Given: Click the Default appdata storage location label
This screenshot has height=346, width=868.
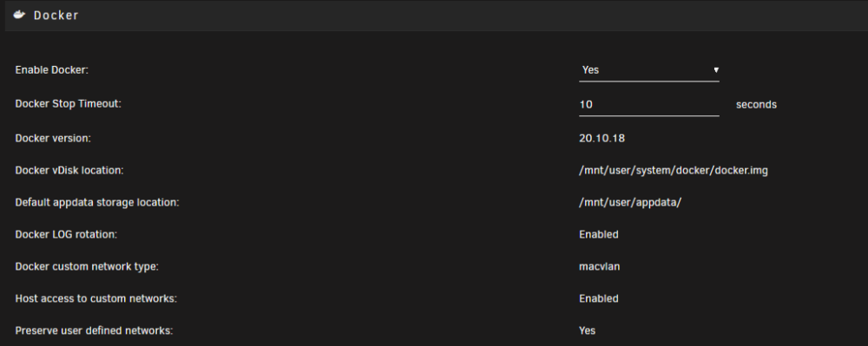Looking at the screenshot, I should coord(97,202).
